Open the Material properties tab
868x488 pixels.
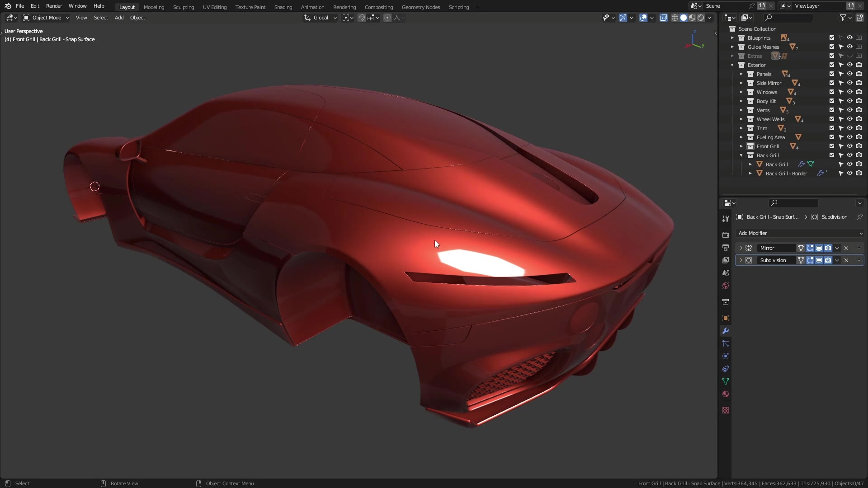tap(726, 394)
